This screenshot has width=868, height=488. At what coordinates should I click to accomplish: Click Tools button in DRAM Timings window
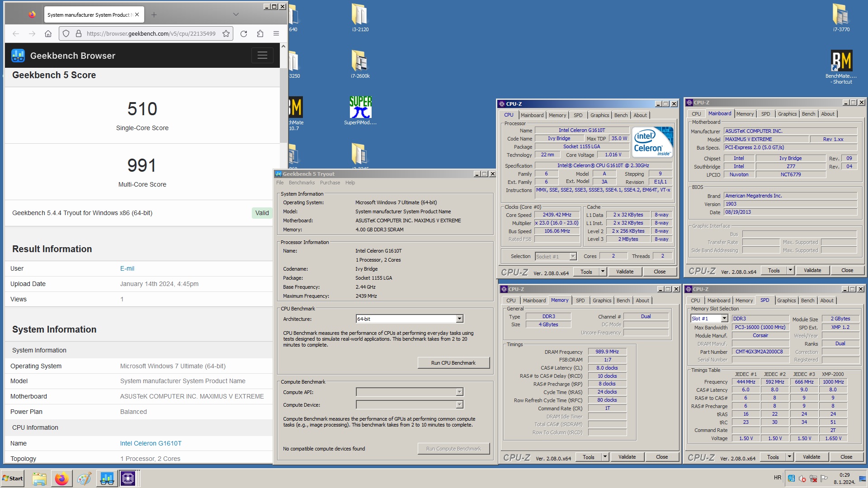click(x=589, y=457)
